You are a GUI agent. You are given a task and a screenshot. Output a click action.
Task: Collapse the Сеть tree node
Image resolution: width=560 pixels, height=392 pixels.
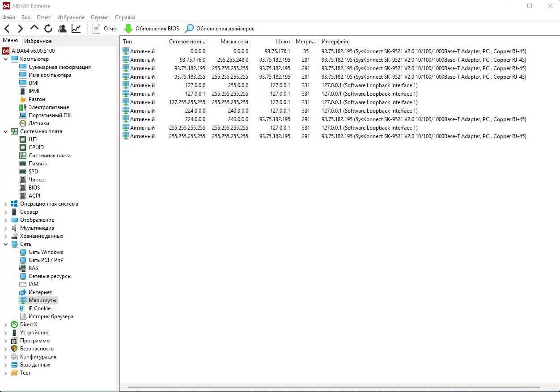(6, 244)
